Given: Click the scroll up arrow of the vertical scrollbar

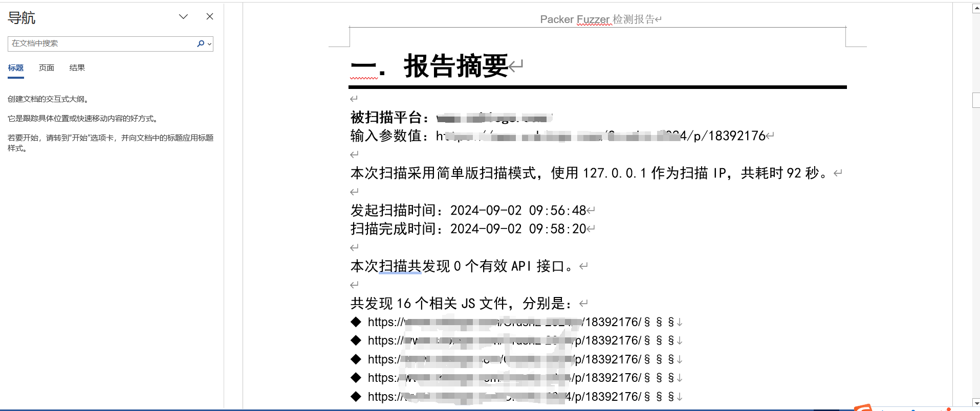Looking at the screenshot, I should click(x=976, y=8).
